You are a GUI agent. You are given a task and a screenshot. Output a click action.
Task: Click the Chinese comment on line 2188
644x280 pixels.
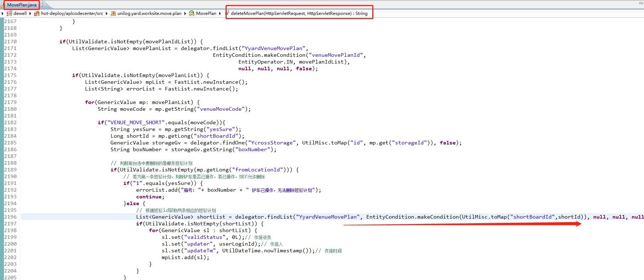152,163
